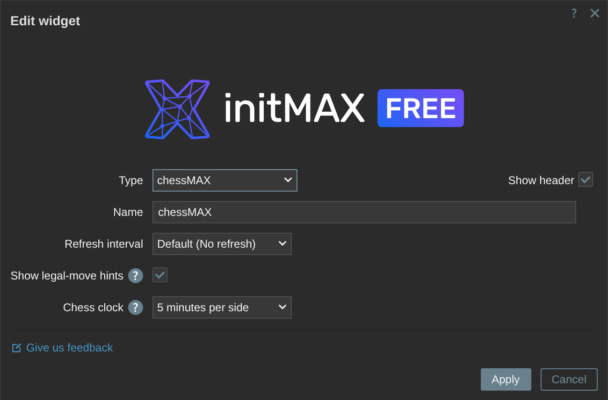608x400 pixels.
Task: Click the 'Refresh interval' label
Action: coord(104,244)
